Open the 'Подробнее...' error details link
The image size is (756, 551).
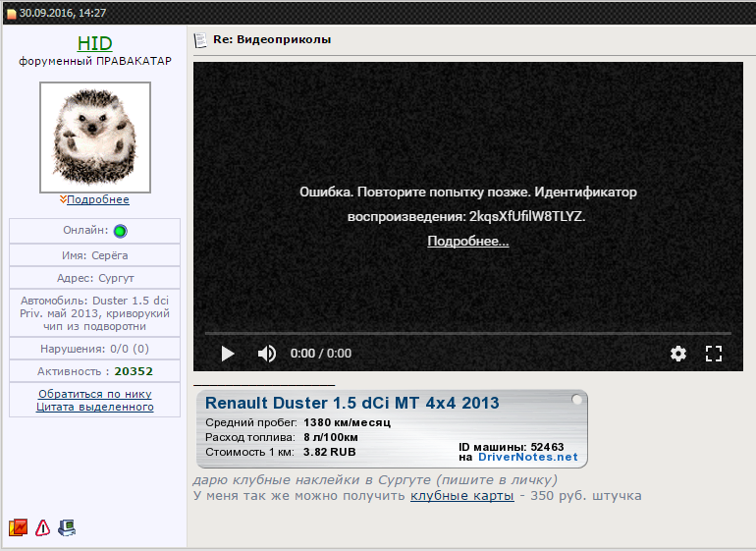467,241
